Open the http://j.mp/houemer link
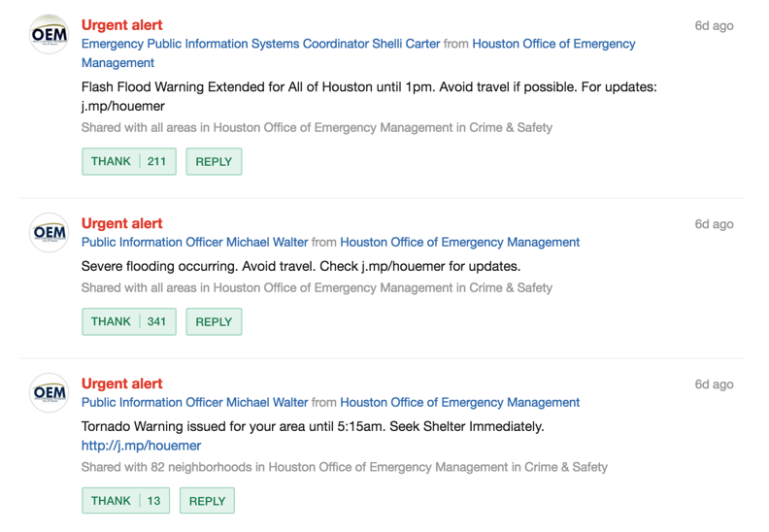Viewport: 769px width, 532px height. coord(141,446)
